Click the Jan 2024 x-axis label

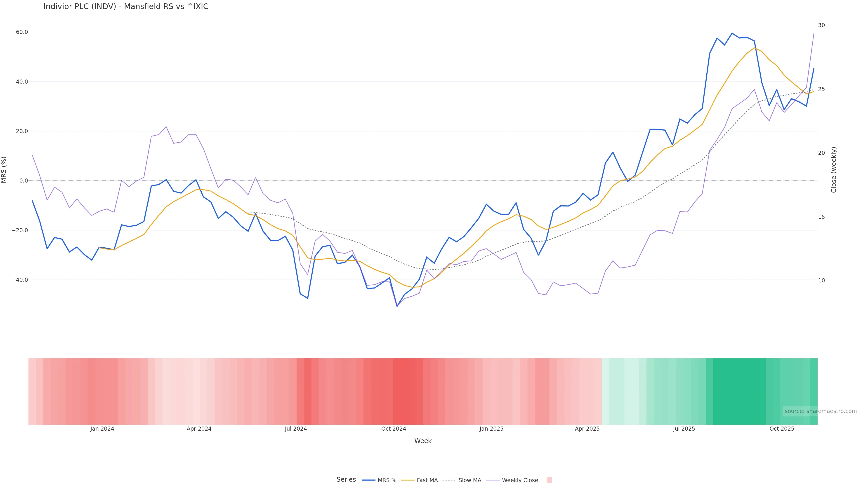102,429
